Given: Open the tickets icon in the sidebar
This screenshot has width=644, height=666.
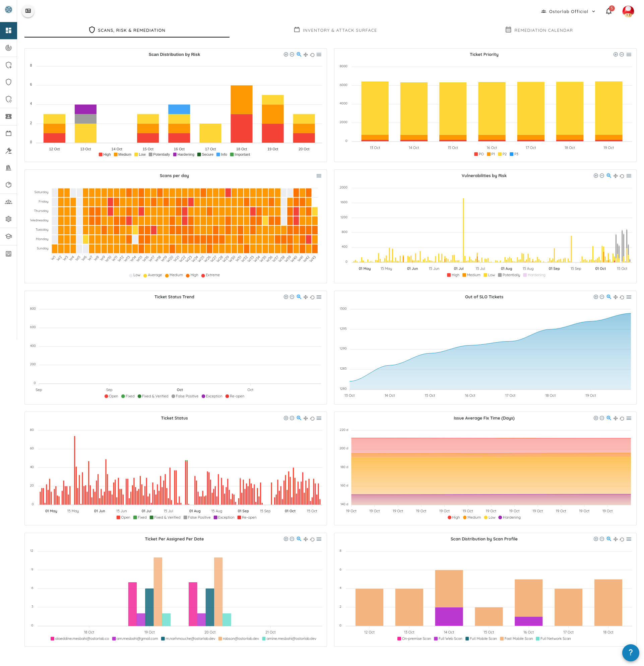Looking at the screenshot, I should 8,116.
